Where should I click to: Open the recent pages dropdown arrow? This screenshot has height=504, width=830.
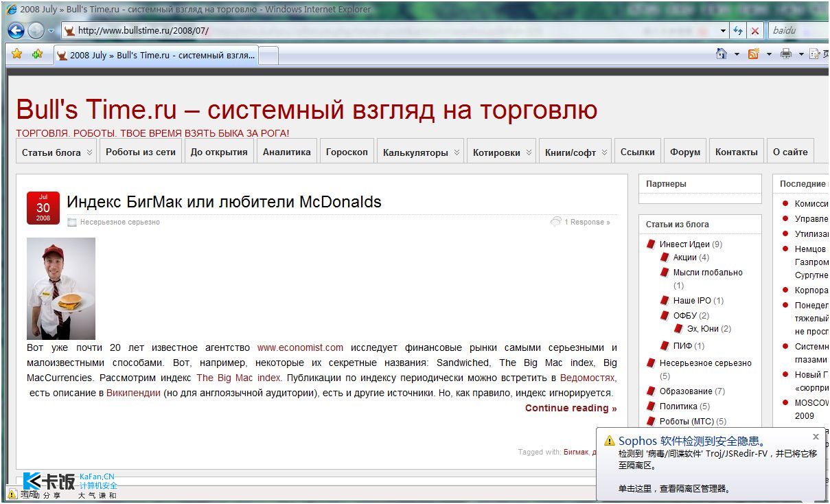click(x=51, y=31)
